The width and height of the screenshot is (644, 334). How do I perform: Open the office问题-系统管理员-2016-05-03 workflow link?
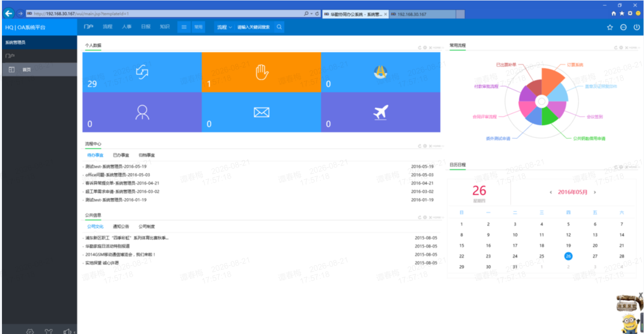point(118,175)
